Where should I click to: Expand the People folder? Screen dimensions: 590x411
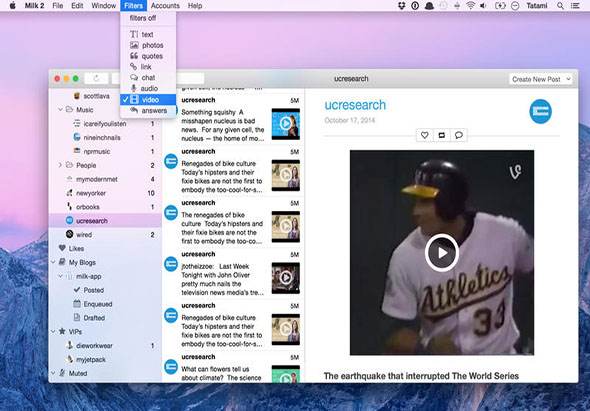[60, 165]
